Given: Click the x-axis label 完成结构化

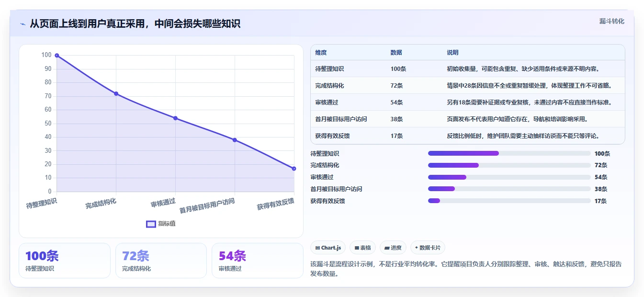Looking at the screenshot, I should point(101,203).
